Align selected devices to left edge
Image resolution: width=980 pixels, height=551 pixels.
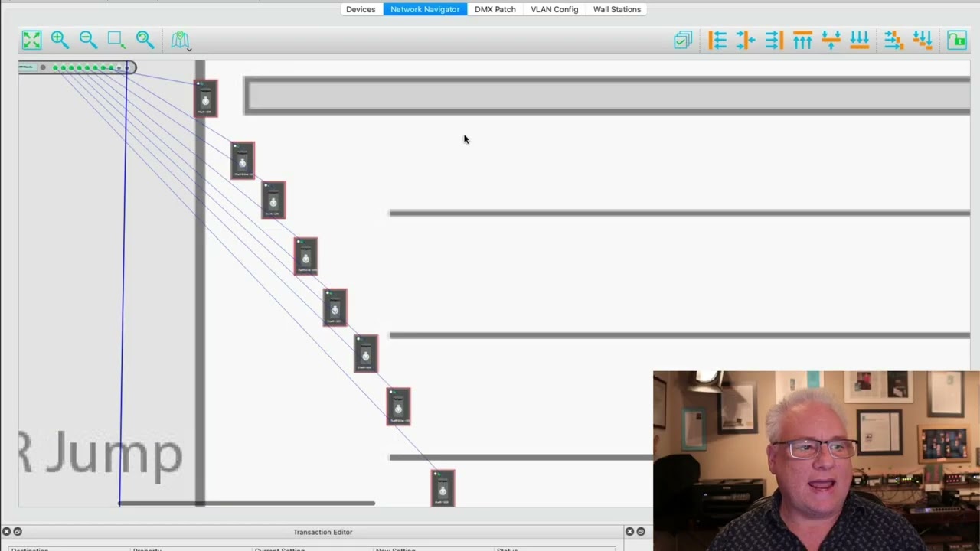click(x=717, y=40)
